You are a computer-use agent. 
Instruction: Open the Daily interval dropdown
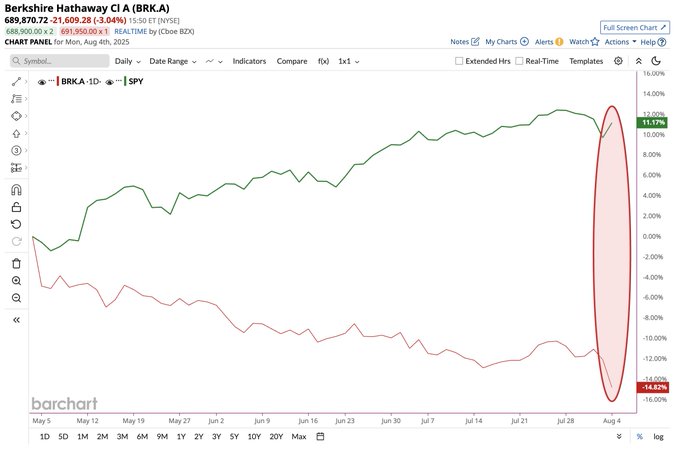(128, 61)
